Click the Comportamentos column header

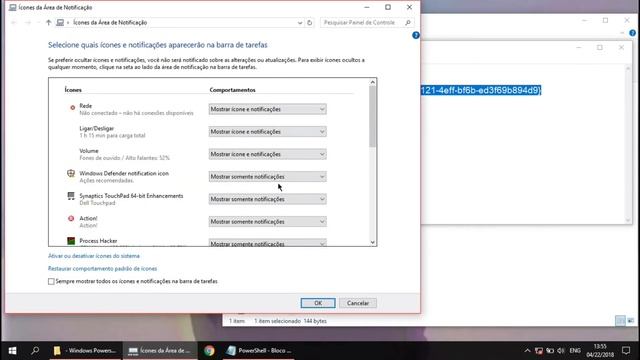[x=232, y=90]
